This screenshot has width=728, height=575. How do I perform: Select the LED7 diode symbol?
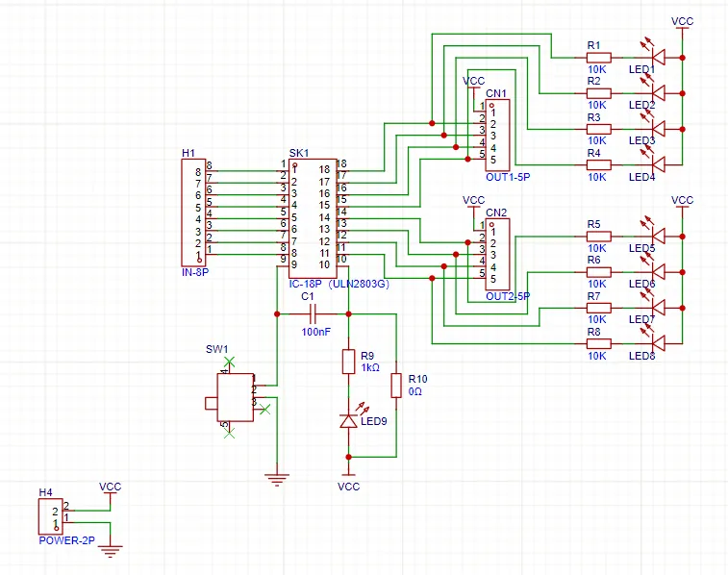point(658,308)
